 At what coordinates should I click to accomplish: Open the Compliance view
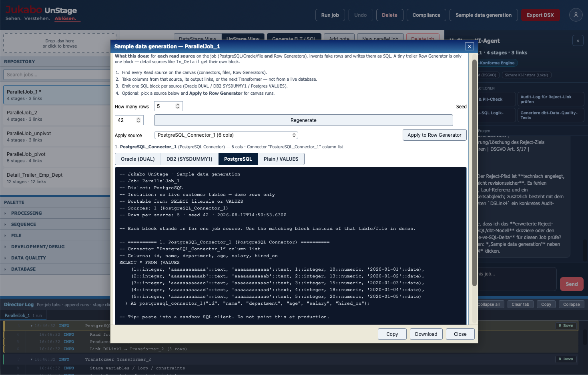(426, 15)
